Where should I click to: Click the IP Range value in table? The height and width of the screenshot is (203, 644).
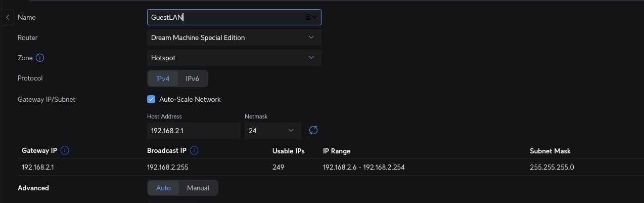tap(364, 167)
